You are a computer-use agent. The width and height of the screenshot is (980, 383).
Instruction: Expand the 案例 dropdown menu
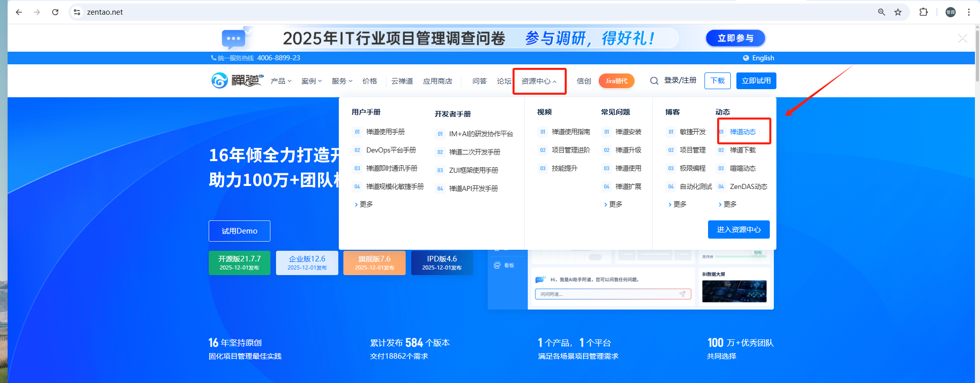click(x=311, y=81)
